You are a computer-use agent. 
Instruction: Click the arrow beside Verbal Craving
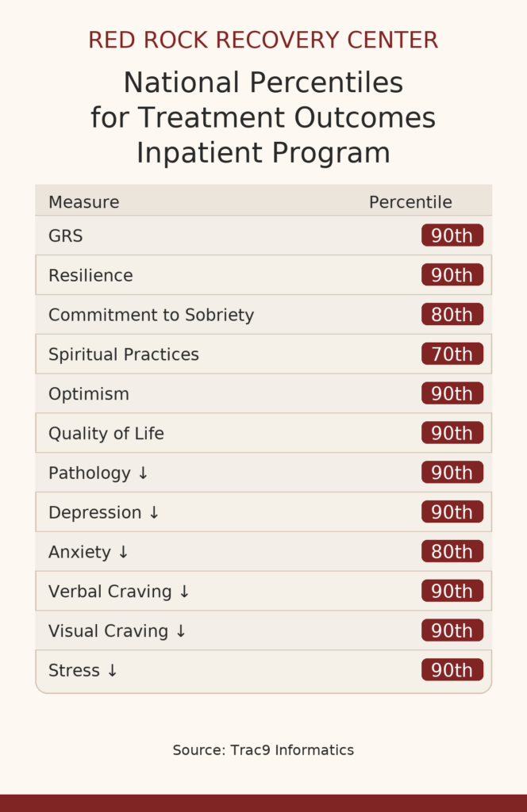(x=184, y=592)
